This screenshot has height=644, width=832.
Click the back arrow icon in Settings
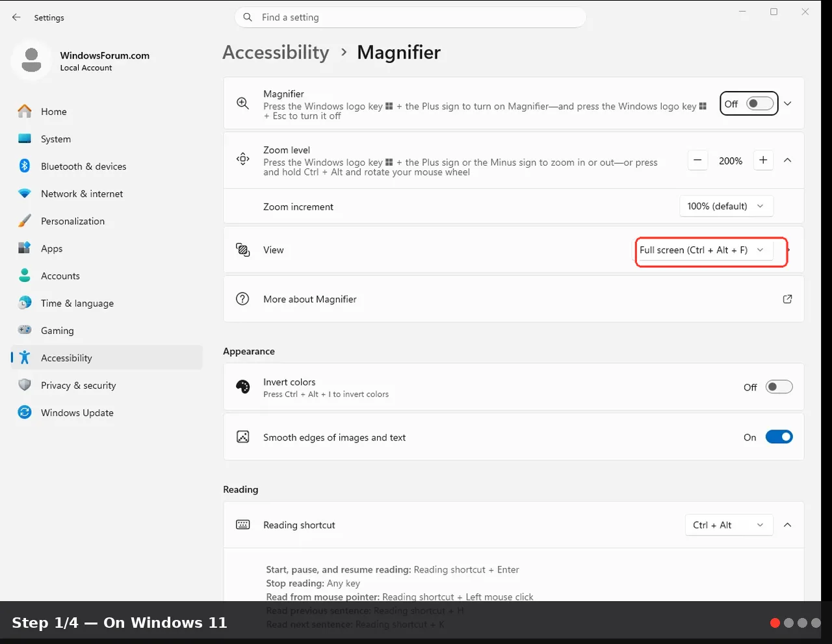(16, 18)
